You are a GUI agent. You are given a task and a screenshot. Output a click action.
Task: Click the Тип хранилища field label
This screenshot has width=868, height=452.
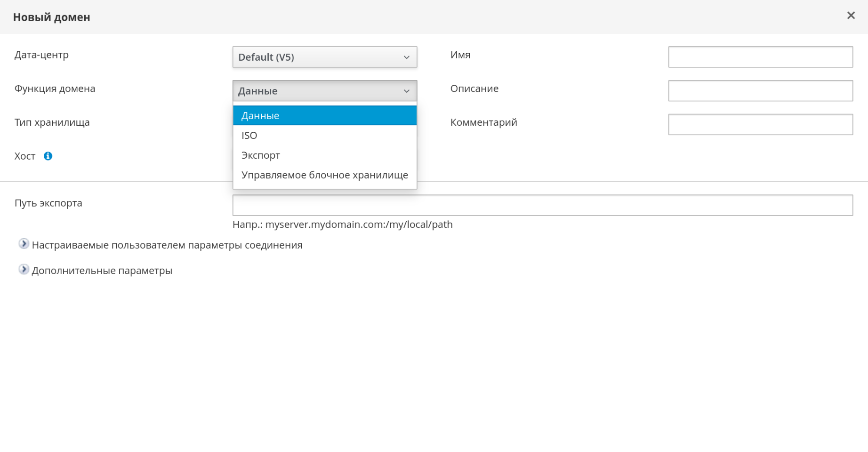point(52,122)
